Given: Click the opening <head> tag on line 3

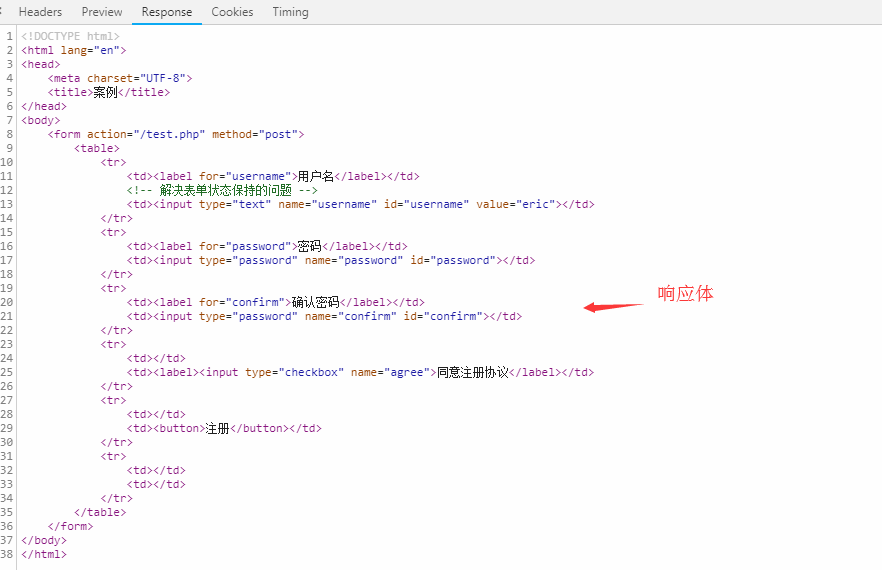Looking at the screenshot, I should coord(40,64).
